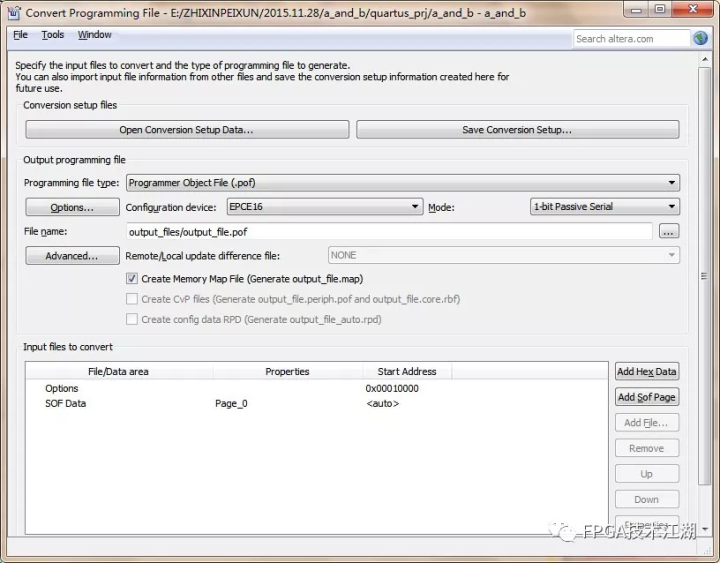Click the 0x00010000 start address cell
720x563 pixels.
[392, 388]
